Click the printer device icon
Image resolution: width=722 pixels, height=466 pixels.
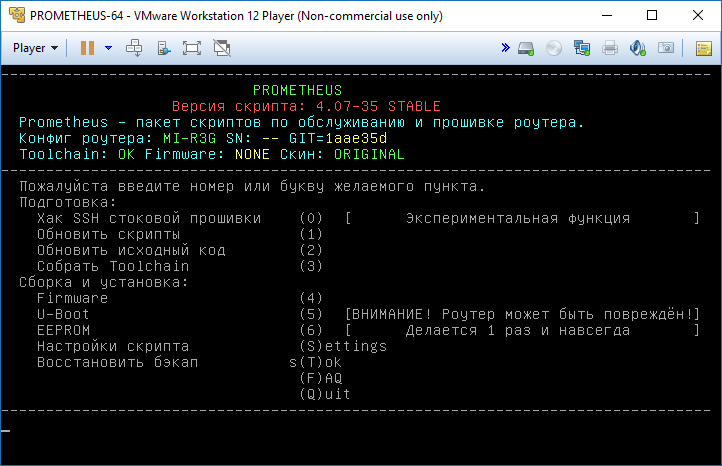(610, 48)
